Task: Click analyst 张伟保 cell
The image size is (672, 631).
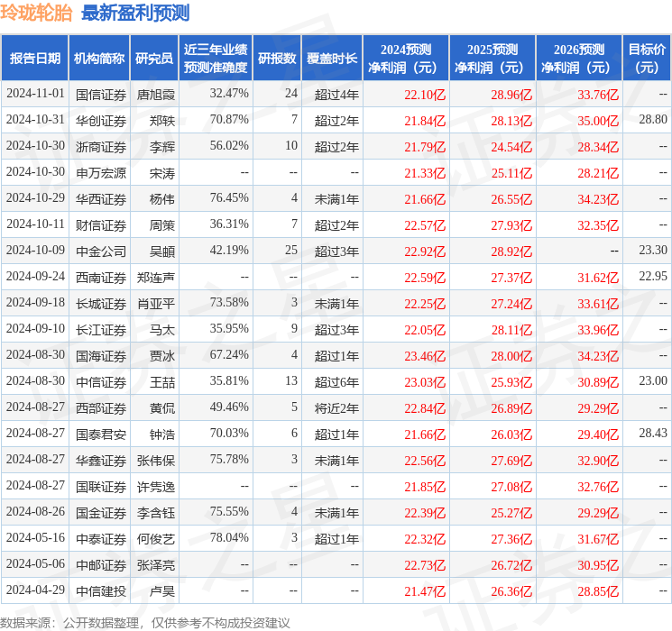Action: click(156, 461)
